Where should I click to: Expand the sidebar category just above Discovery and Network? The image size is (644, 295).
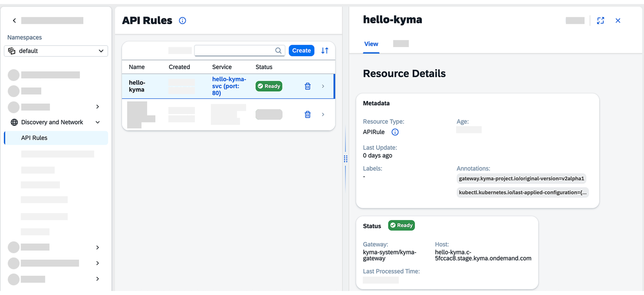(x=97, y=107)
